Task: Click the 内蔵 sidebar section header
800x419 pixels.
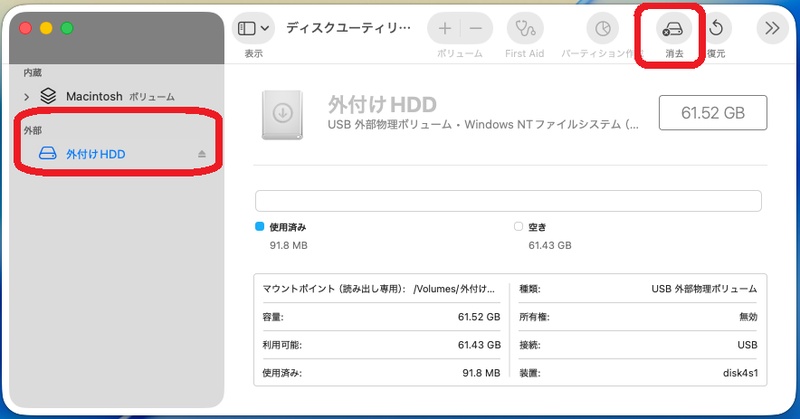Action: (33, 73)
